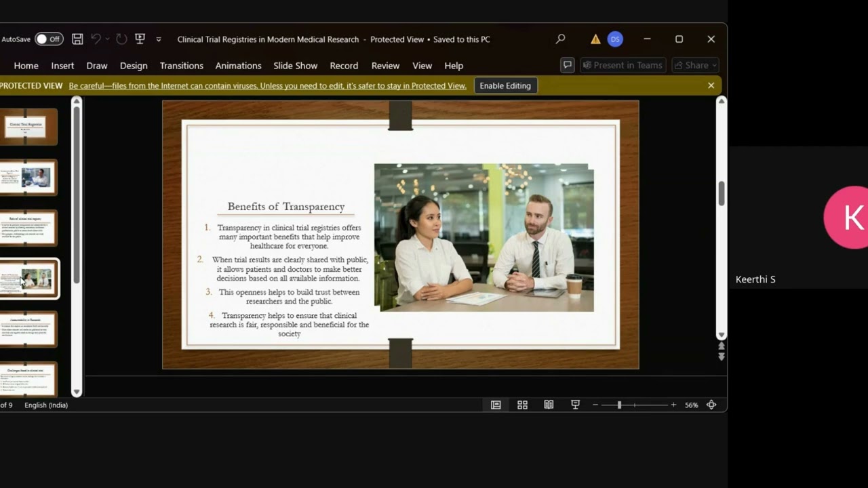Switch to Slide Sorter view icon

point(522,405)
